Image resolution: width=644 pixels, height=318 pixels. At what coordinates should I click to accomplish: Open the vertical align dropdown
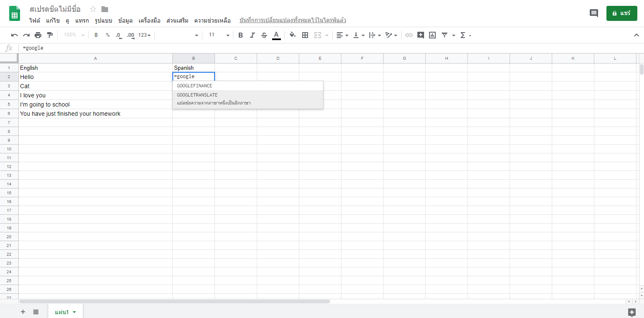coord(359,35)
